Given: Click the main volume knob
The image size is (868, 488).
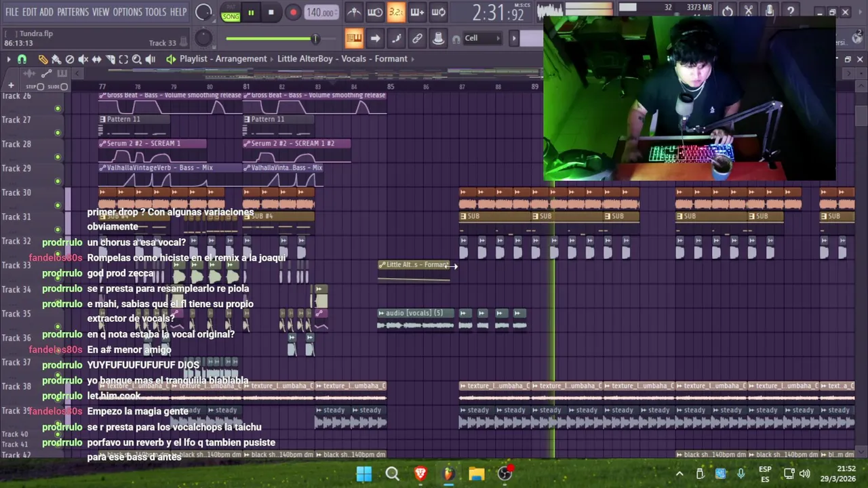Looking at the screenshot, I should [x=203, y=12].
